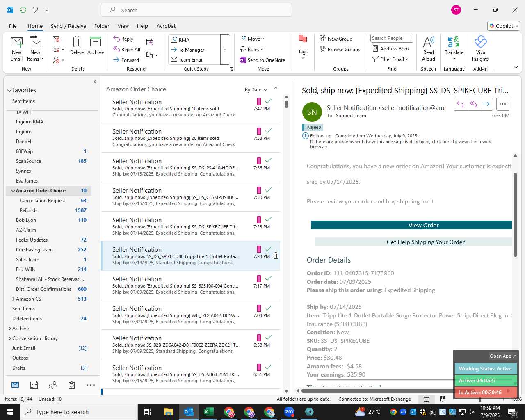Screen dimensions: 525x420
Task: Click the Delete trash icon in ribbon
Action: pos(77,41)
